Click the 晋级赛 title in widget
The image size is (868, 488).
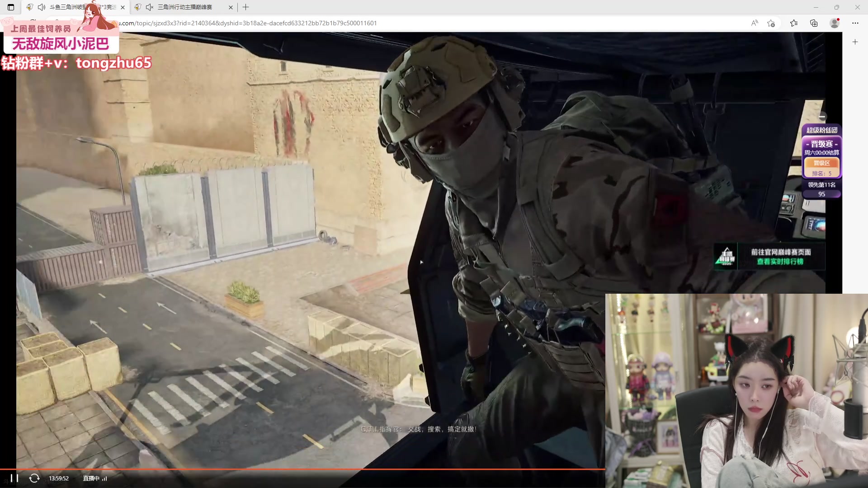pos(822,144)
